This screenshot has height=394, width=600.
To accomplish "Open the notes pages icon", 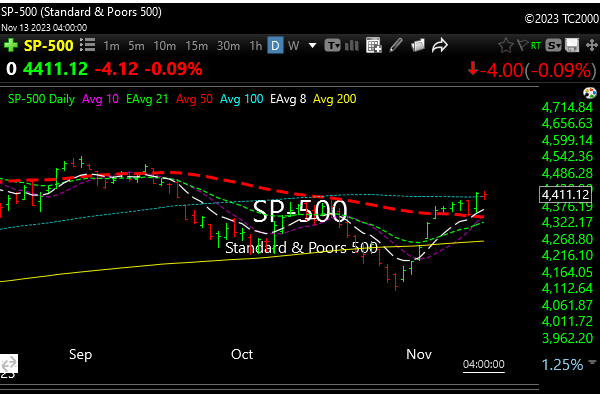I will [418, 45].
